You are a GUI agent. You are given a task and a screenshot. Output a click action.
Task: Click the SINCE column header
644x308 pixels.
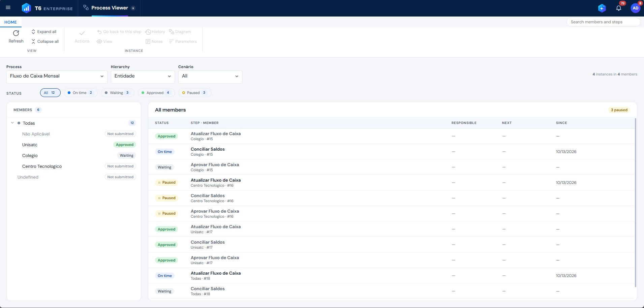pos(561,123)
